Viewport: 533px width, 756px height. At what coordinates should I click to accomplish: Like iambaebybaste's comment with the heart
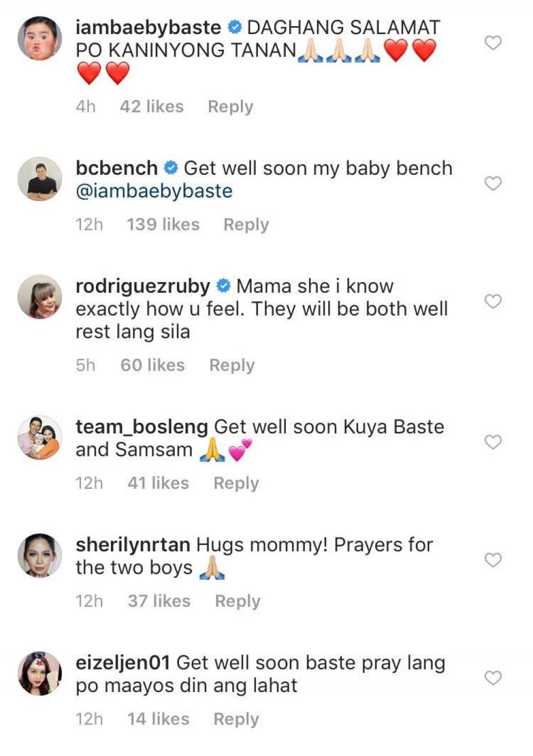point(493,43)
